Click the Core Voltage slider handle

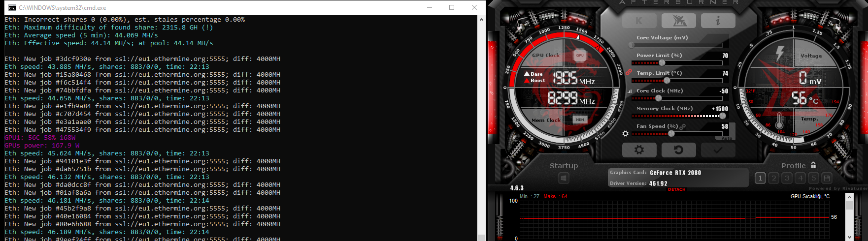pos(632,45)
